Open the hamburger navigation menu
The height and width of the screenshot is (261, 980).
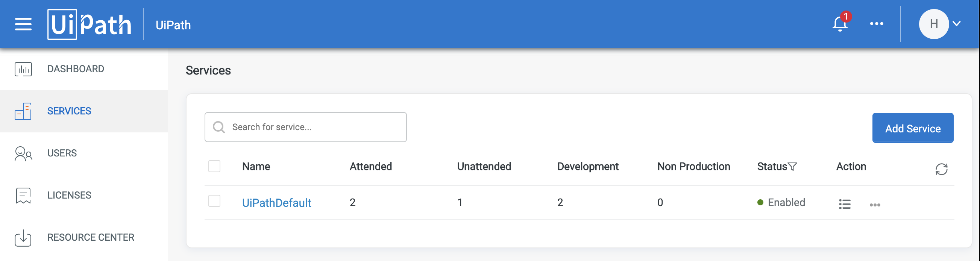pos(23,24)
